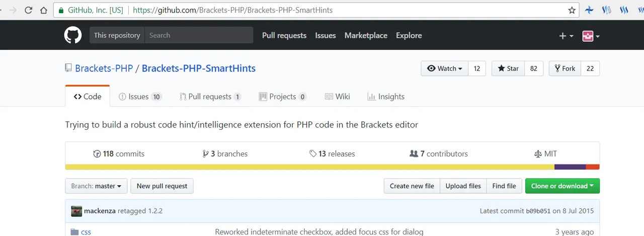Click browser forward arrow
Screen dimensions: 644x236
tap(13, 10)
